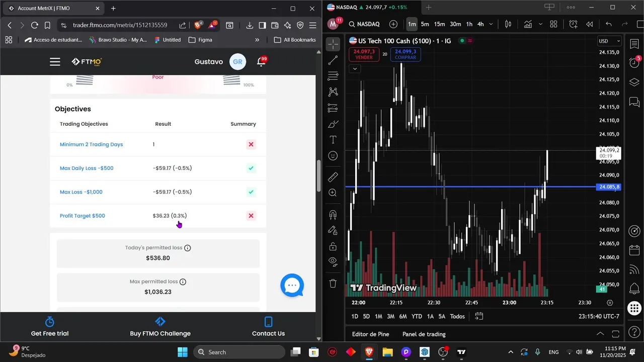Toggle stay in drawing mode pencil-lock

point(333,230)
